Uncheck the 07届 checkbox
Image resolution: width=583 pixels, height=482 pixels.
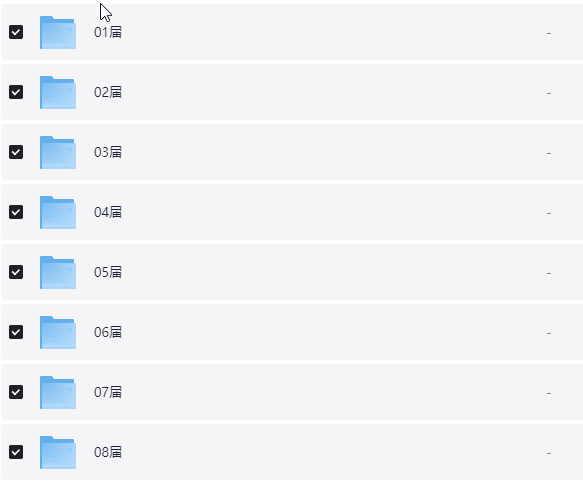click(x=16, y=392)
